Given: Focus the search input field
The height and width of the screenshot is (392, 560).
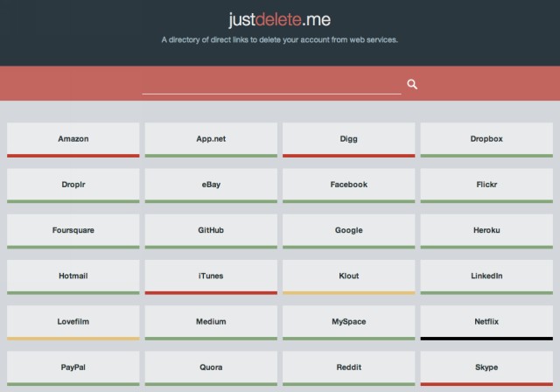Looking at the screenshot, I should 271,85.
